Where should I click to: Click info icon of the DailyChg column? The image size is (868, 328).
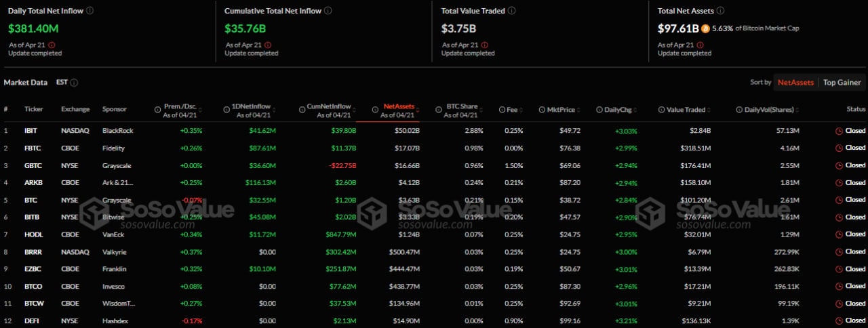tap(599, 110)
